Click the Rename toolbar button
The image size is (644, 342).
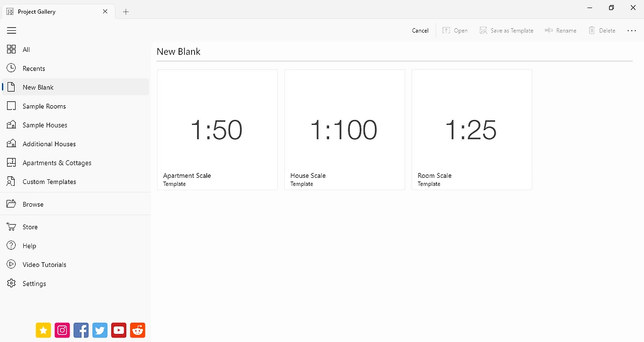click(x=560, y=31)
